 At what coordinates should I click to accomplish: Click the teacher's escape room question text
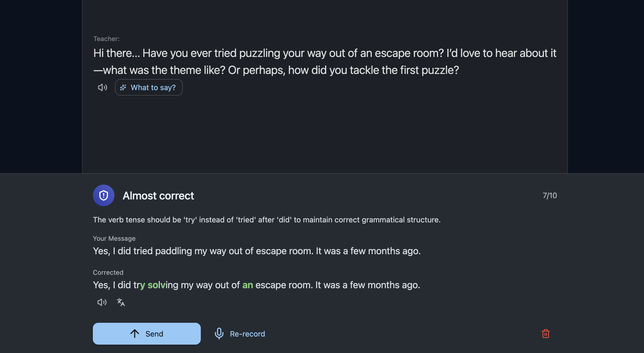pos(324,62)
